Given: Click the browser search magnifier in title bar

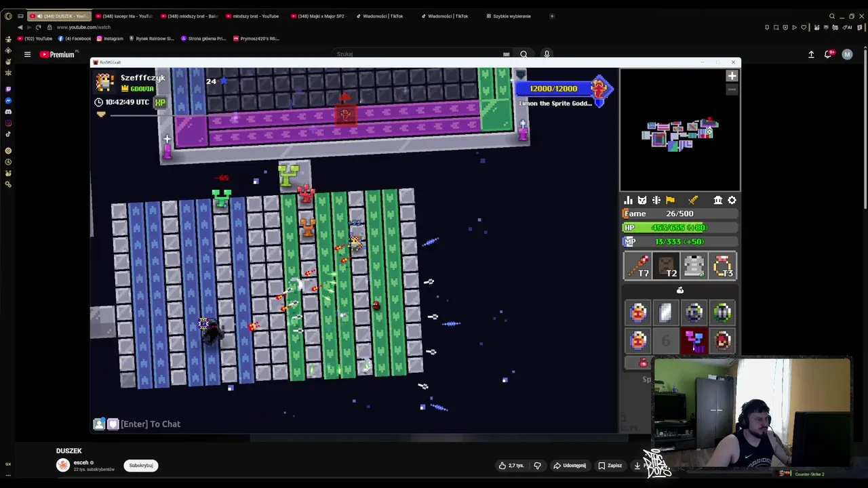Looking at the screenshot, I should click(832, 16).
